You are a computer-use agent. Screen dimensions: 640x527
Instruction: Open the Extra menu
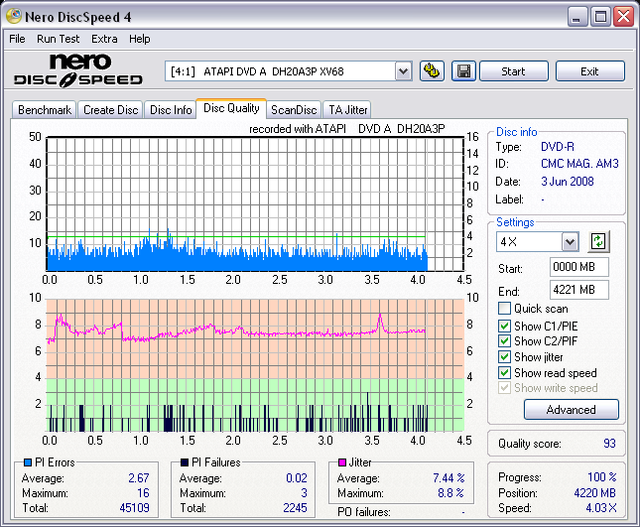pyautogui.click(x=104, y=39)
